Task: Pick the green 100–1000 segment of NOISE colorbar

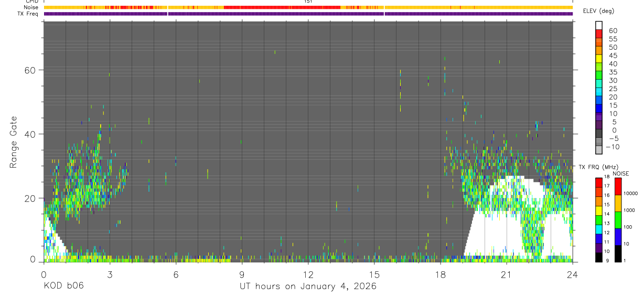Action: (x=618, y=220)
